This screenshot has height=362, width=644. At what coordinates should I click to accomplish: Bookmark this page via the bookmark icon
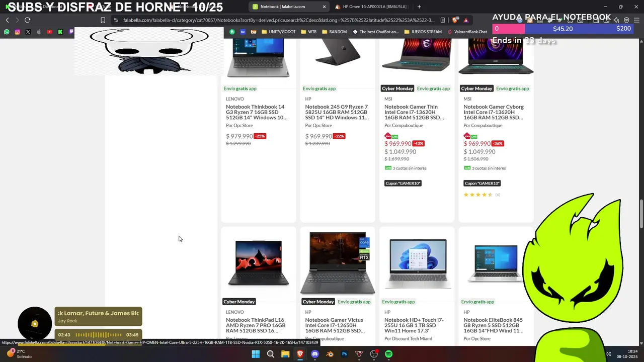tap(103, 20)
